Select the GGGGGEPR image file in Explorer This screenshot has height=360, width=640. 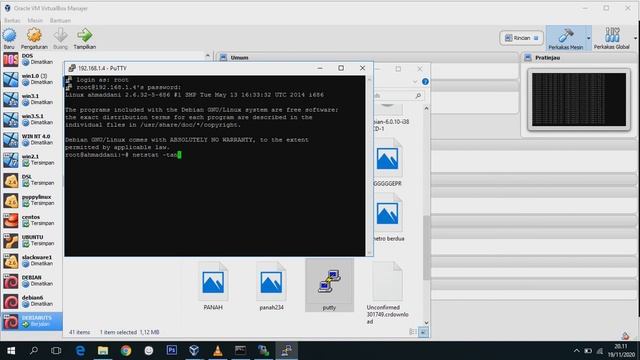(x=387, y=163)
